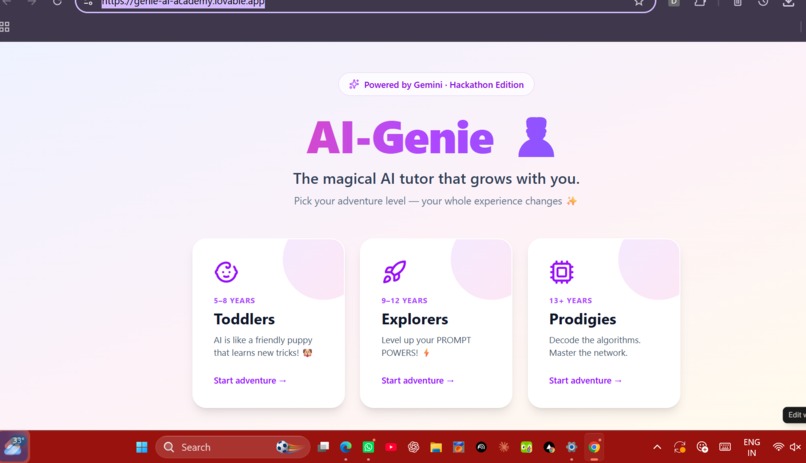Click the Powered by Gemini Hackathon Edition badge
806x463 pixels.
pos(436,84)
